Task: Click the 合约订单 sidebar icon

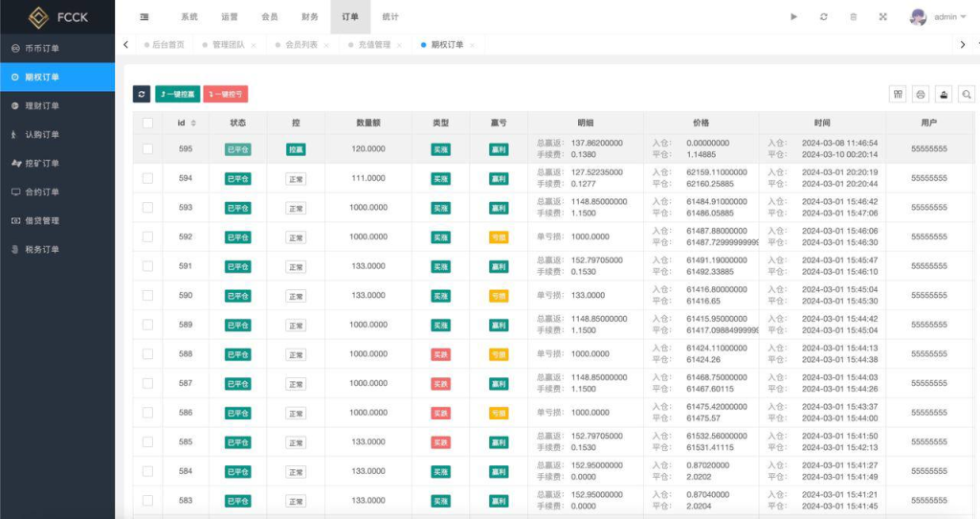Action: point(15,192)
